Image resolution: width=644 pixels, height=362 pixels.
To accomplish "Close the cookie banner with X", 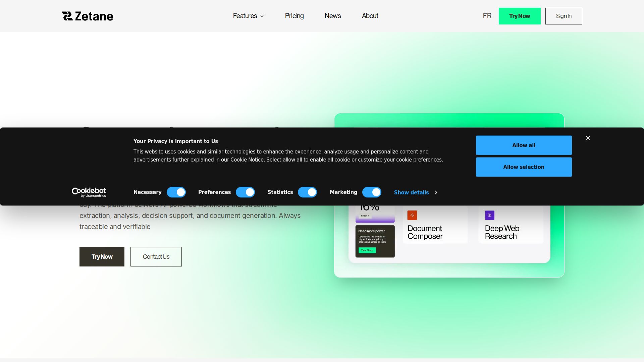I will click(588, 138).
